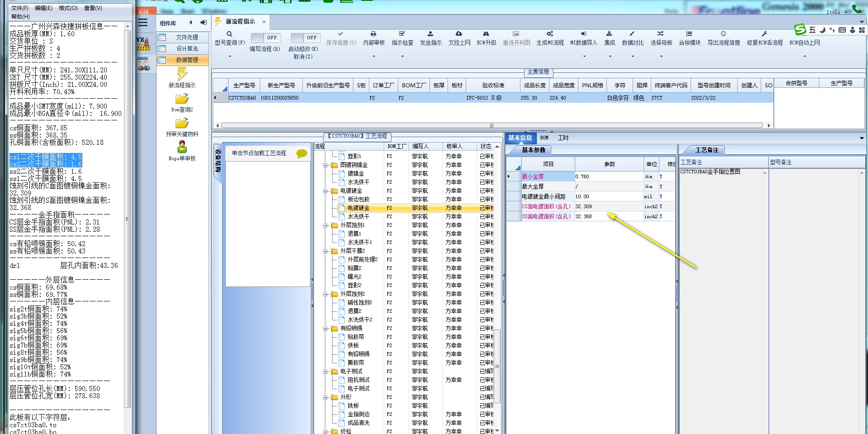The image size is (868, 434).
Task: Click the 数据对比 compare icon
Action: point(632,34)
